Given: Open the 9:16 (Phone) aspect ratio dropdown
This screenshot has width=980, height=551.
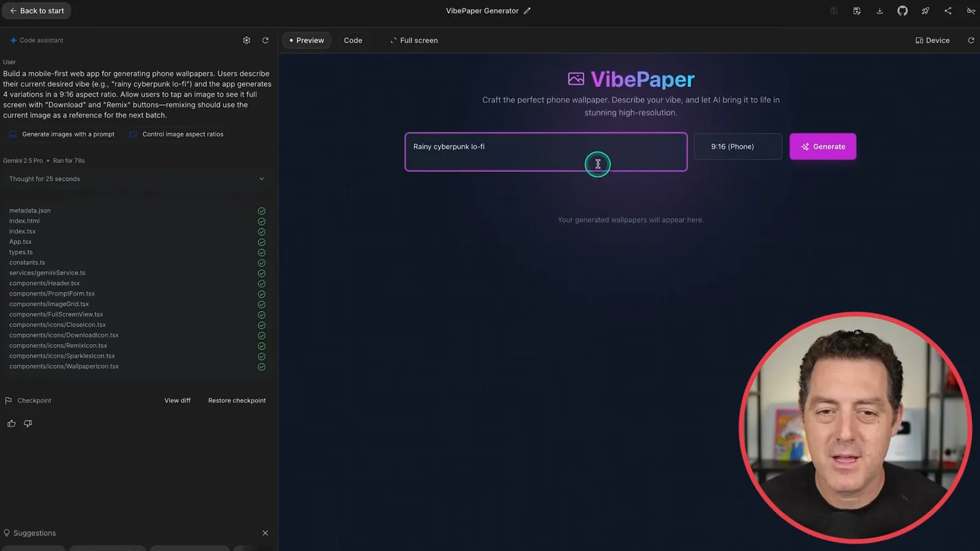Looking at the screenshot, I should click(738, 146).
